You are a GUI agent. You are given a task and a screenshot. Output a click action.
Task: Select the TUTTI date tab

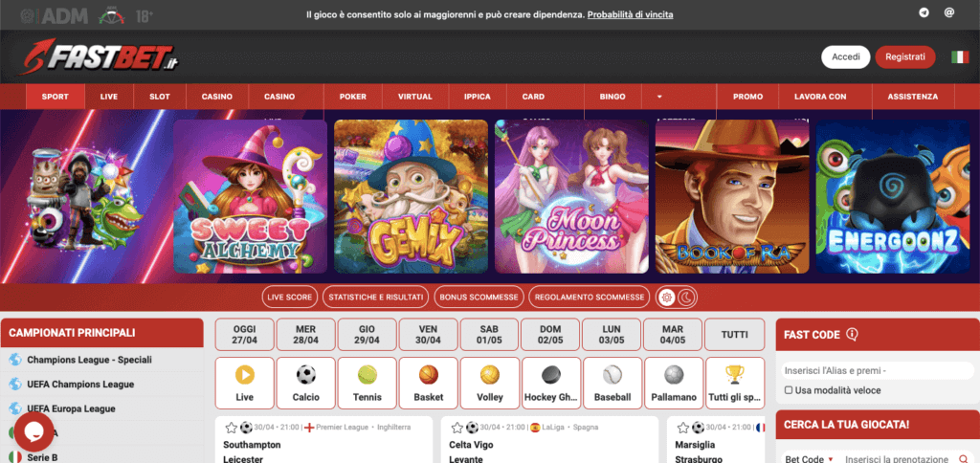click(x=734, y=334)
